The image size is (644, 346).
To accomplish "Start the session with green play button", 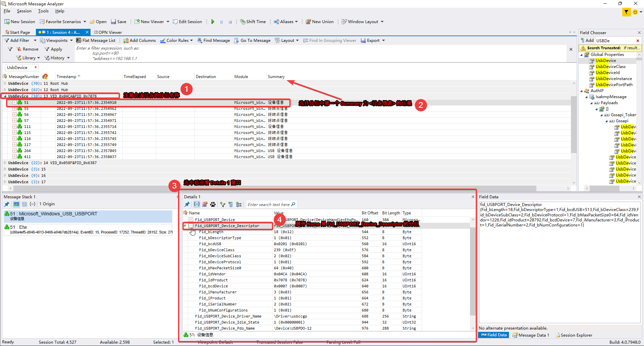I will coord(213,22).
